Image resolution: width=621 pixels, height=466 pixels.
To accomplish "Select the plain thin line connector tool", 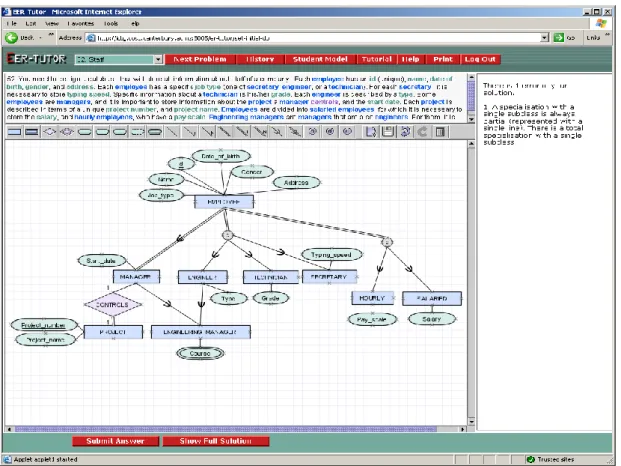I will [x=172, y=132].
